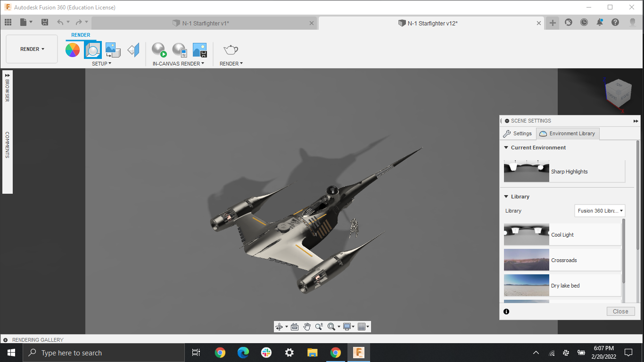
Task: Open the SETUP dropdown
Action: tap(101, 63)
